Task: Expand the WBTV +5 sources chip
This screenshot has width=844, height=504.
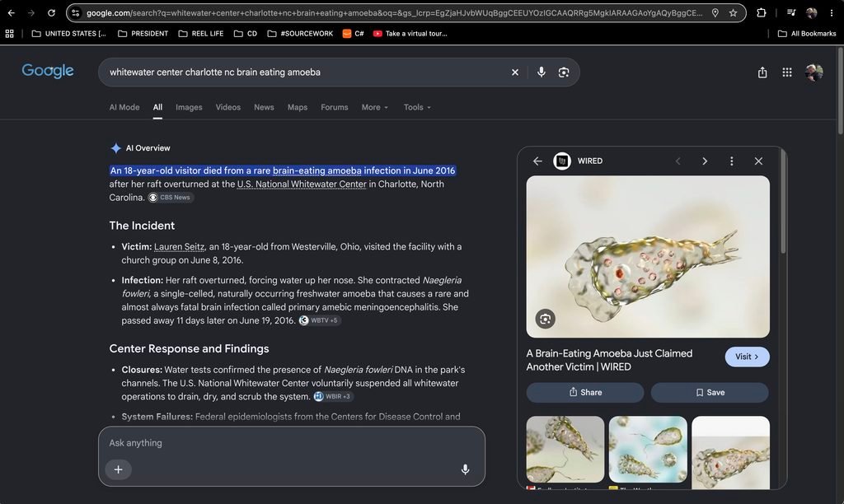Action: [x=320, y=320]
